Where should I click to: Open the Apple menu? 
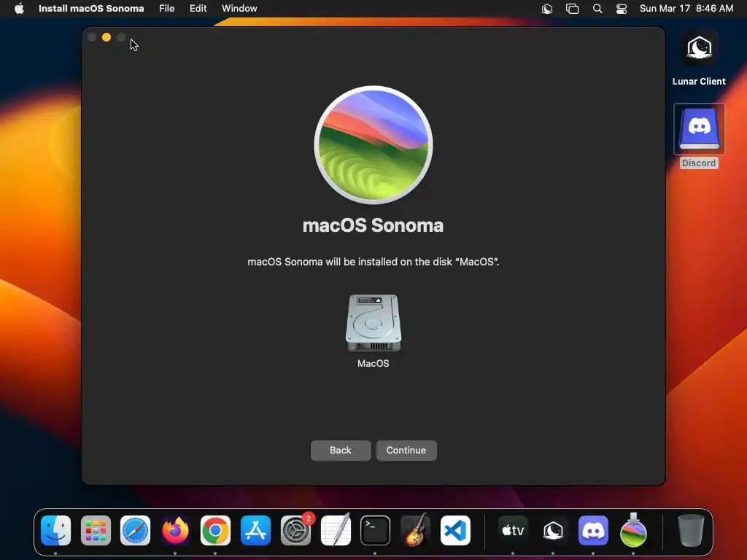click(19, 9)
